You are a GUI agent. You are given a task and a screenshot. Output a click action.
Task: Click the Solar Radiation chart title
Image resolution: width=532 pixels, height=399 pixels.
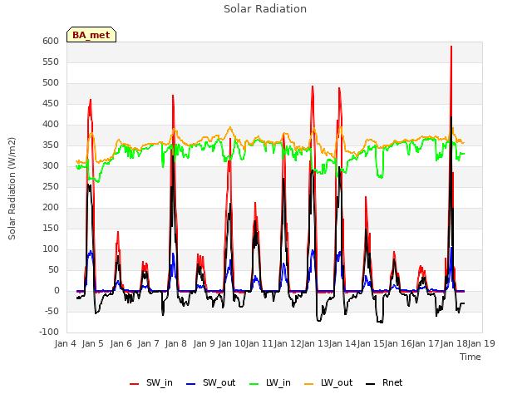pyautogui.click(x=265, y=9)
